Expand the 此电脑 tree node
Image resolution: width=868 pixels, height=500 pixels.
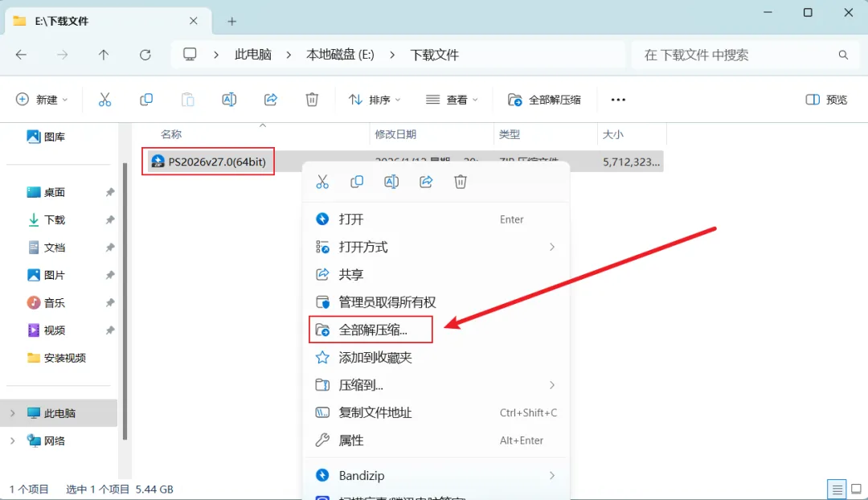[x=12, y=413]
